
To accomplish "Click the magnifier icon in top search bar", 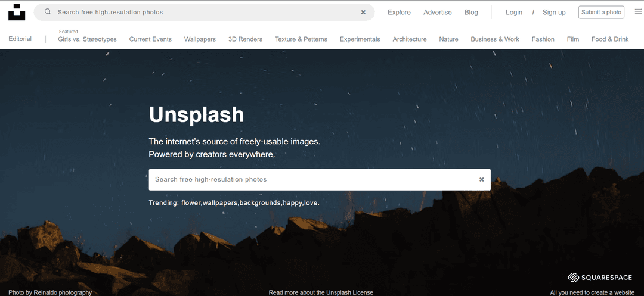I will pyautogui.click(x=48, y=12).
